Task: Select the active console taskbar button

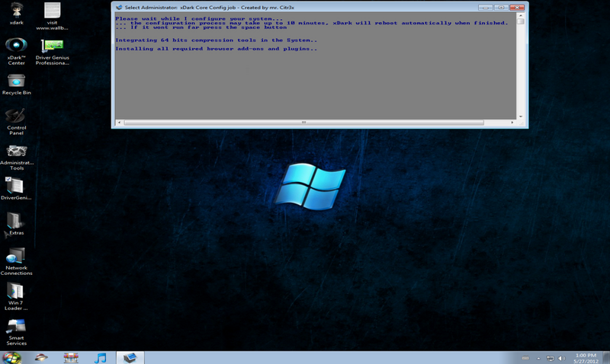Action: (x=130, y=357)
